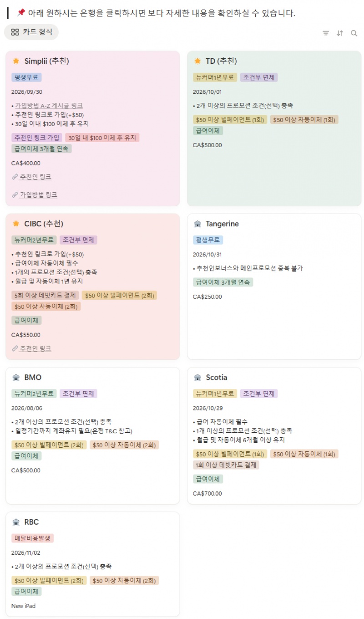Click the sort arrows icon
364x619 pixels.
pos(340,33)
